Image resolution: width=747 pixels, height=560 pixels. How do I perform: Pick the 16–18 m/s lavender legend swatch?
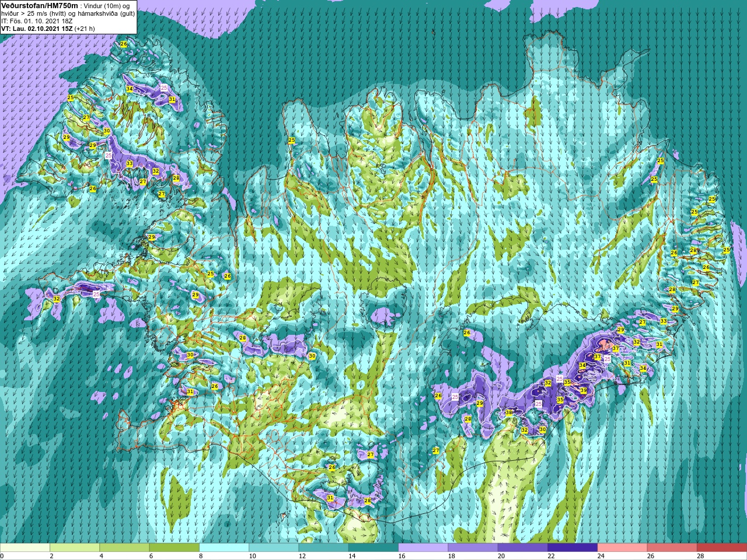(x=423, y=548)
